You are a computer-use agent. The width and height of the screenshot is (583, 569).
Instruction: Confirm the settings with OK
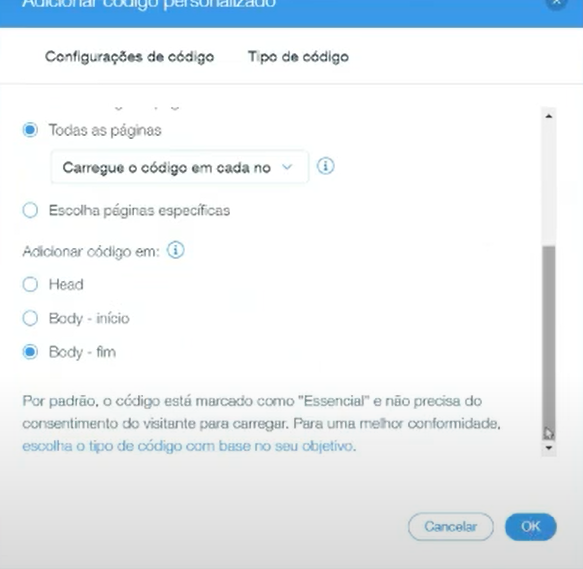(x=531, y=527)
